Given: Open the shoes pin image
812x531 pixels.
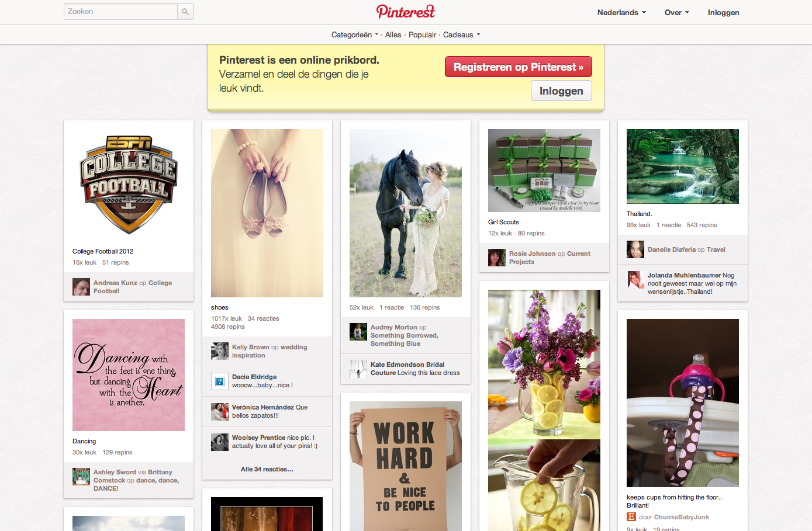Looking at the screenshot, I should click(x=267, y=213).
